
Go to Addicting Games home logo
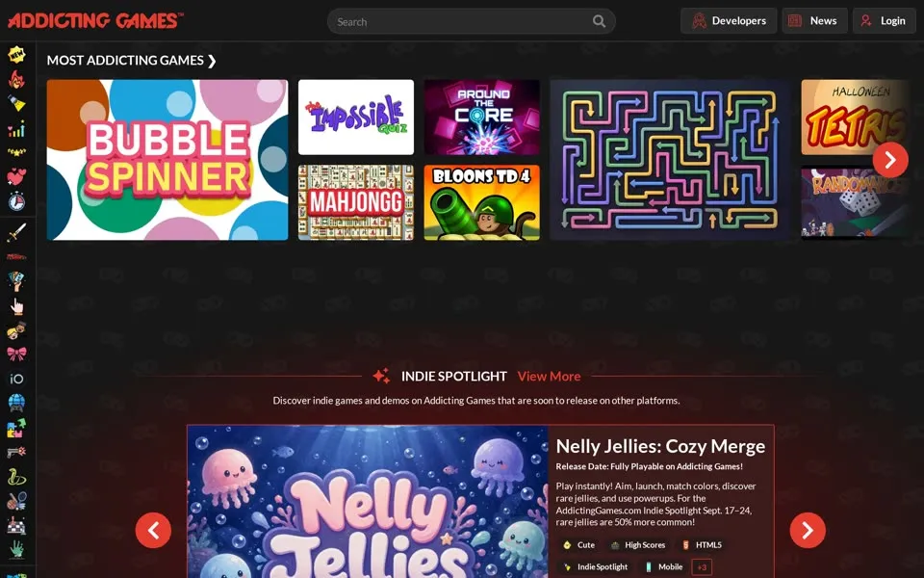tap(95, 20)
